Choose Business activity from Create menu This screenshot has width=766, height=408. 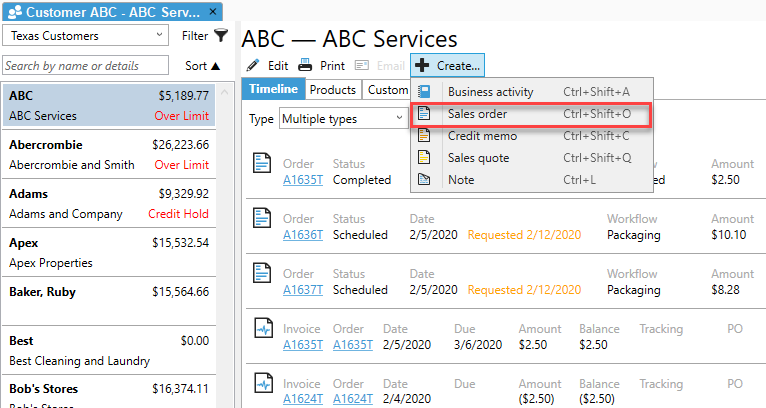click(532, 92)
